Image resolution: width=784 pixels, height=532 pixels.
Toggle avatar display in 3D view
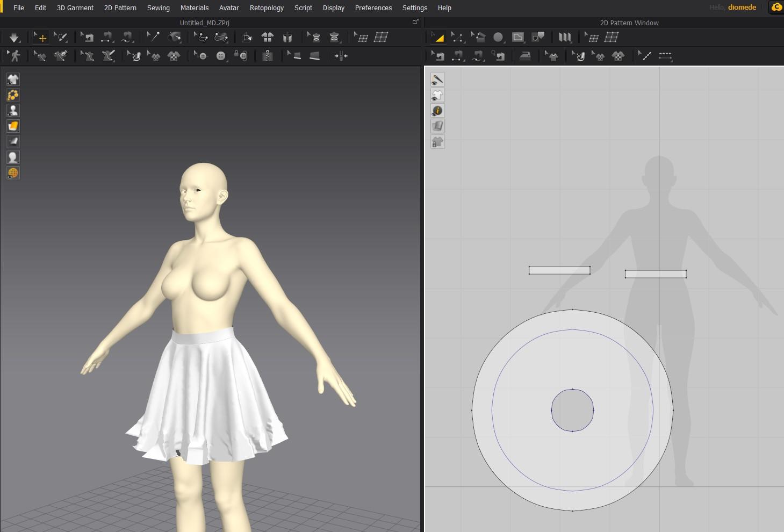pyautogui.click(x=13, y=111)
